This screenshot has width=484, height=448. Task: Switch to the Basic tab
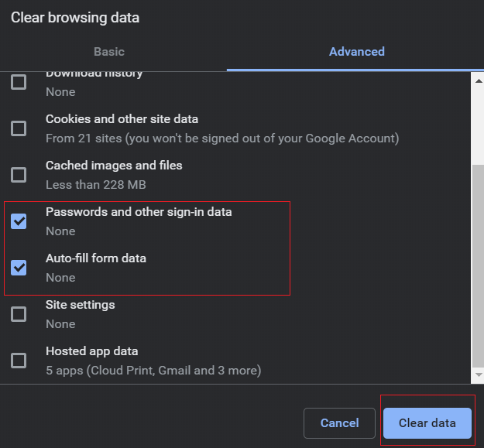pos(109,52)
